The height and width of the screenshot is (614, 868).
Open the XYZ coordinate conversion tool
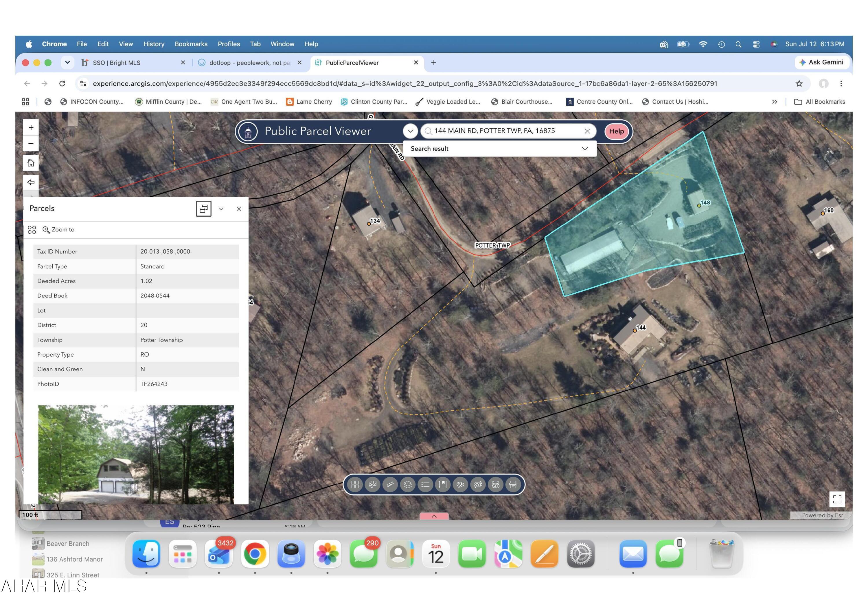[478, 484]
